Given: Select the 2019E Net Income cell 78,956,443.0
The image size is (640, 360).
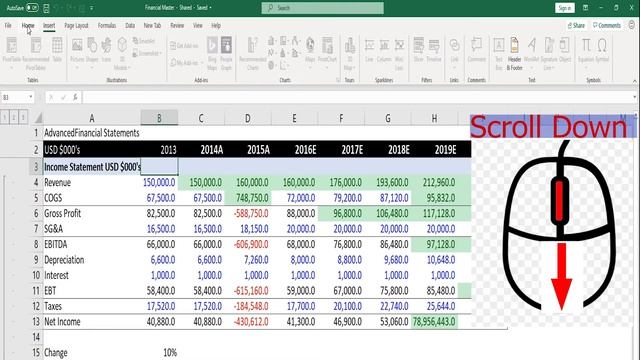Looking at the screenshot, I should point(434,322).
